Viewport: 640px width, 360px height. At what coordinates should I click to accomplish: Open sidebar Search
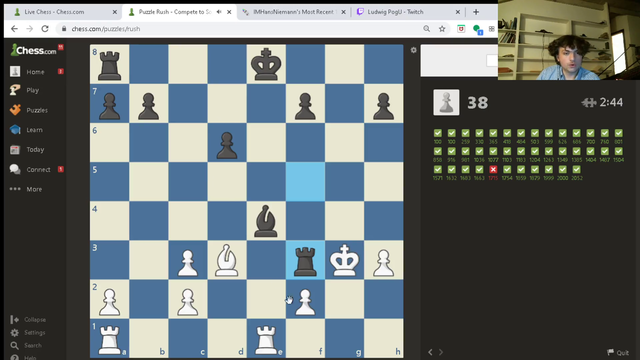point(26,345)
